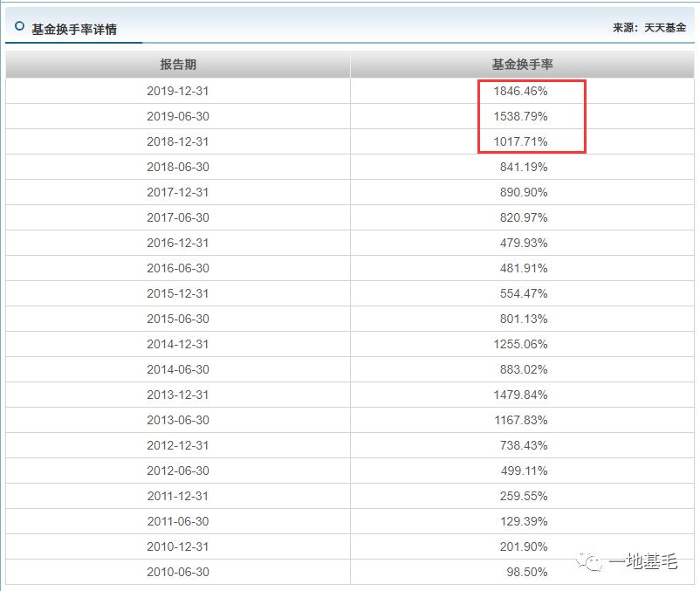Click the 基金换手率 column header
700x591 pixels.
coord(525,62)
